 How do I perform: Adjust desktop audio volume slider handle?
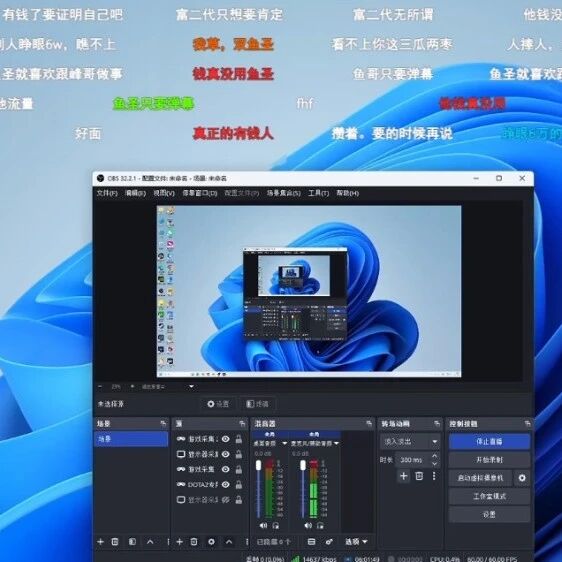[x=259, y=466]
